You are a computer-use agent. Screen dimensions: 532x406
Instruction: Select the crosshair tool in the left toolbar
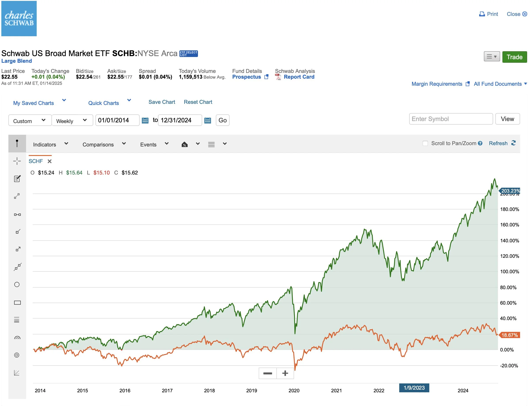pos(17,161)
